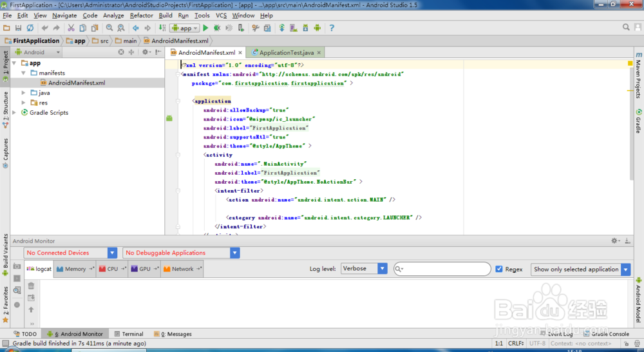Click the logcat search input field
Screen dimensions: 644x352
pyautogui.click(x=442, y=269)
